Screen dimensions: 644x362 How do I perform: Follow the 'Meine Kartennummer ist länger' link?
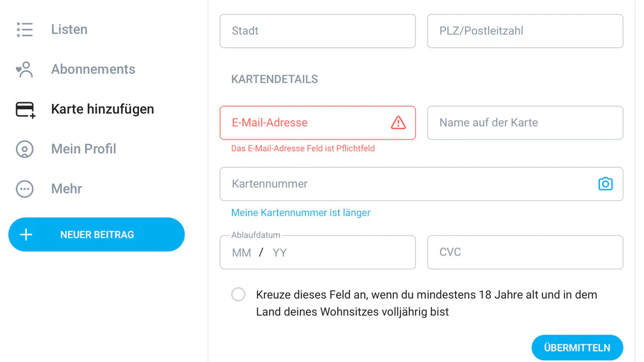[x=301, y=213]
